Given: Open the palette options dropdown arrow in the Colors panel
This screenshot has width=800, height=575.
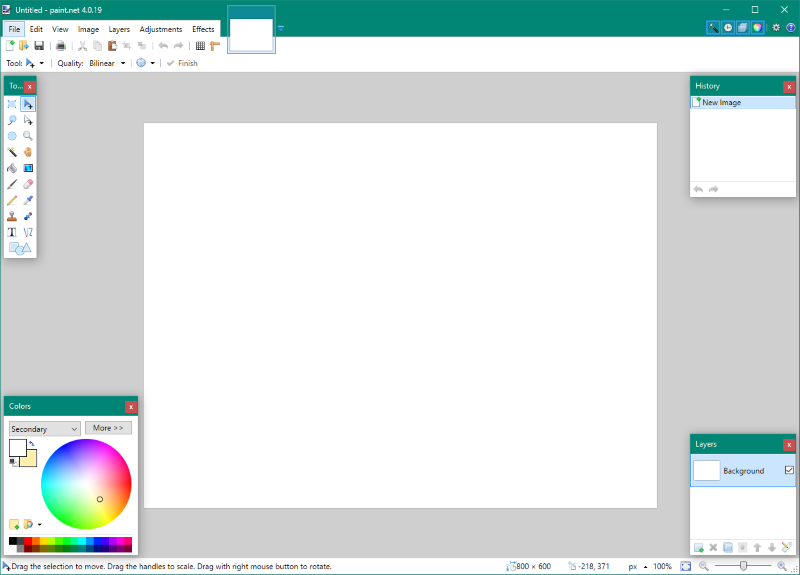Looking at the screenshot, I should pos(40,524).
